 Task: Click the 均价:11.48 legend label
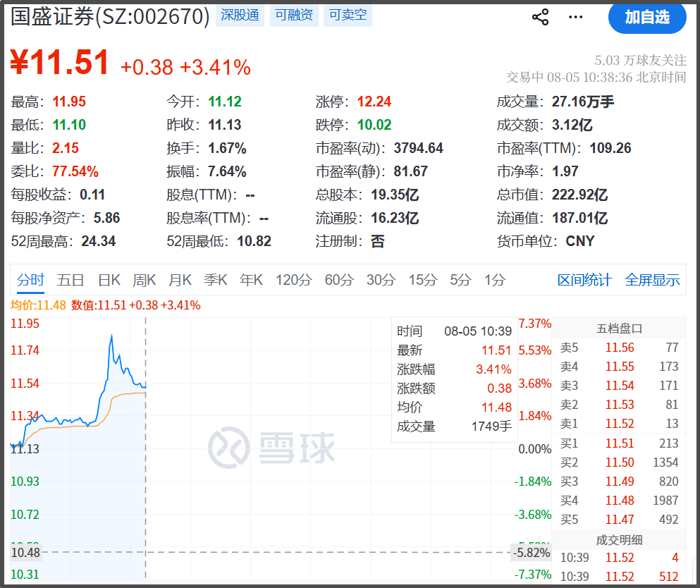pyautogui.click(x=38, y=305)
